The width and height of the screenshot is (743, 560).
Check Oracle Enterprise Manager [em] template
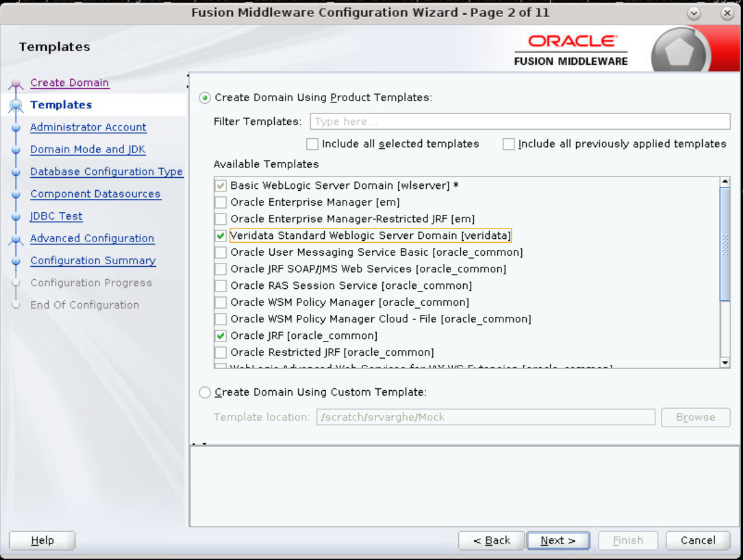click(x=220, y=202)
